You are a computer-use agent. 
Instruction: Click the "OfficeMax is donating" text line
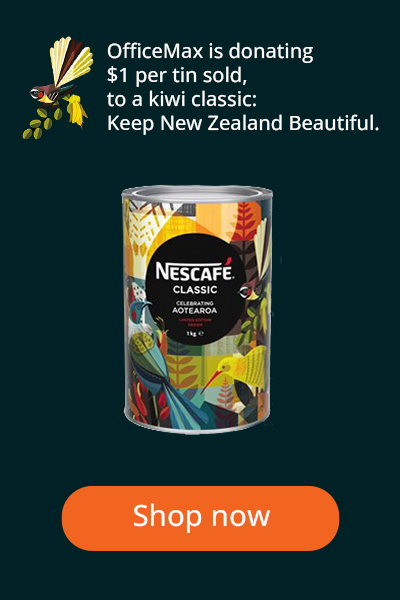point(210,51)
